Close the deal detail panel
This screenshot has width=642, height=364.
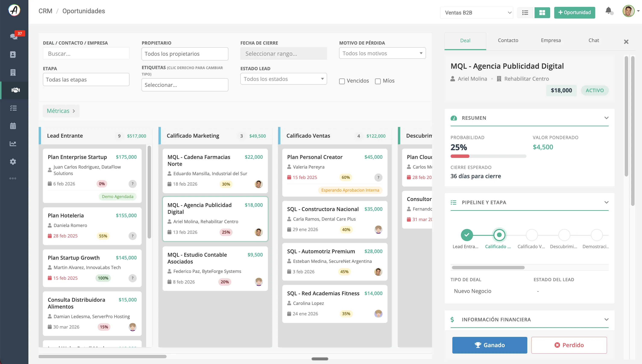point(626,42)
